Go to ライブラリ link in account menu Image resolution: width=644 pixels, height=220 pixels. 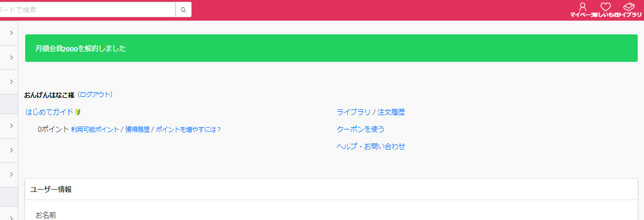[x=353, y=112]
